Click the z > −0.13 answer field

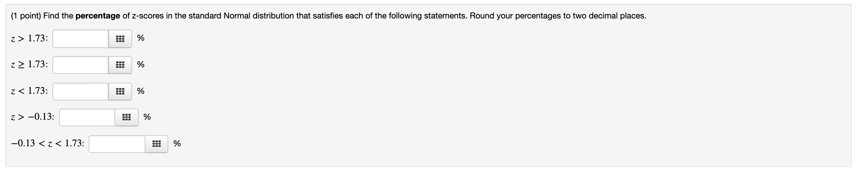click(87, 117)
